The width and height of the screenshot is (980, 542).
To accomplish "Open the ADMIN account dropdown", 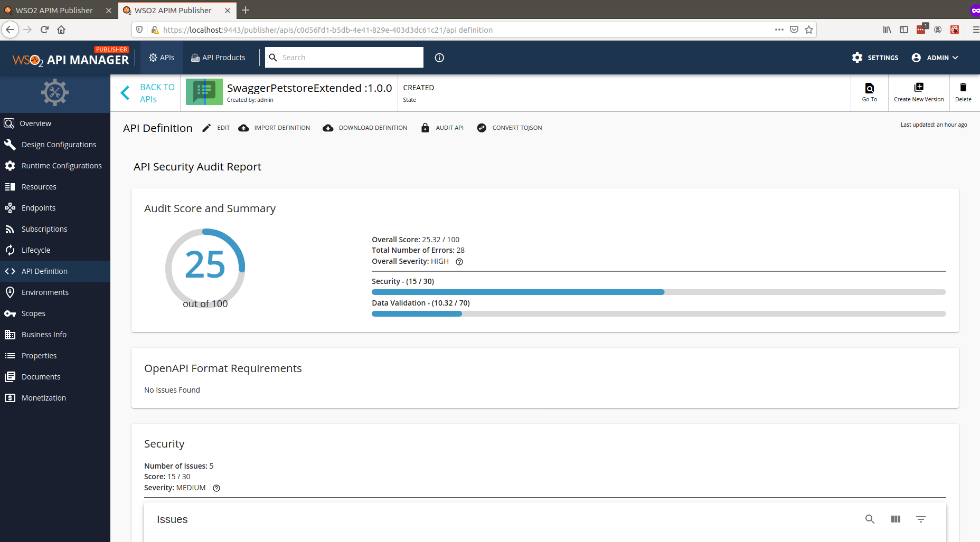I will pos(935,58).
